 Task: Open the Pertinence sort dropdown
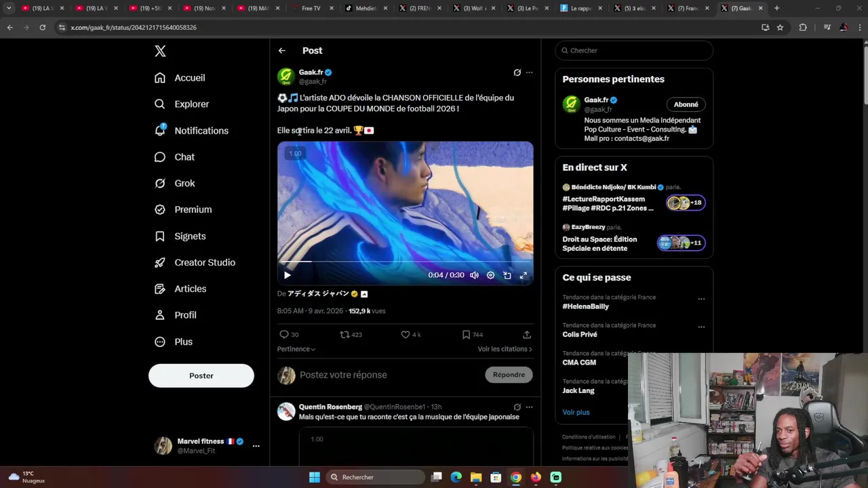tap(296, 349)
